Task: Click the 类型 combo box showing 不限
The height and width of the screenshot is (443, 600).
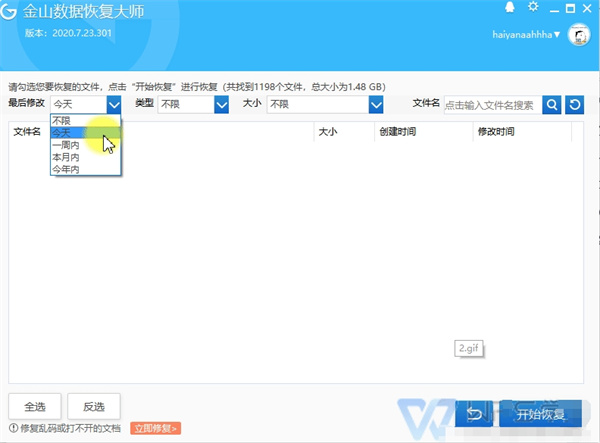Action: click(x=193, y=104)
